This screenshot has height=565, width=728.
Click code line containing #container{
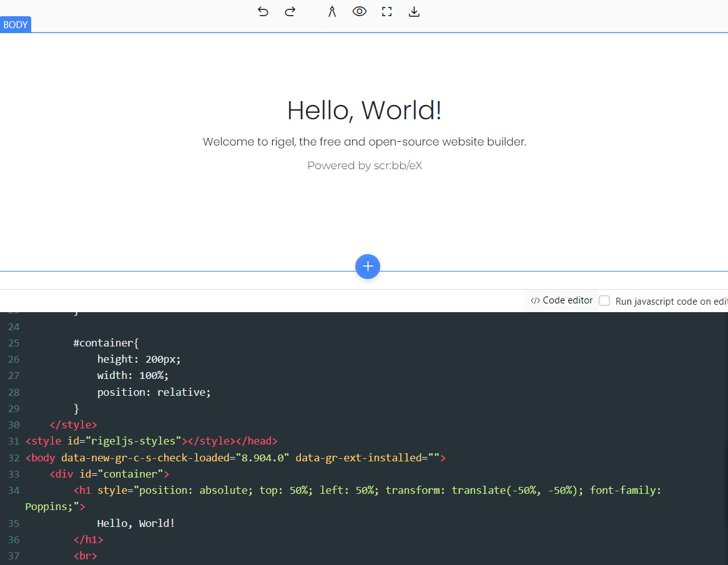(106, 343)
